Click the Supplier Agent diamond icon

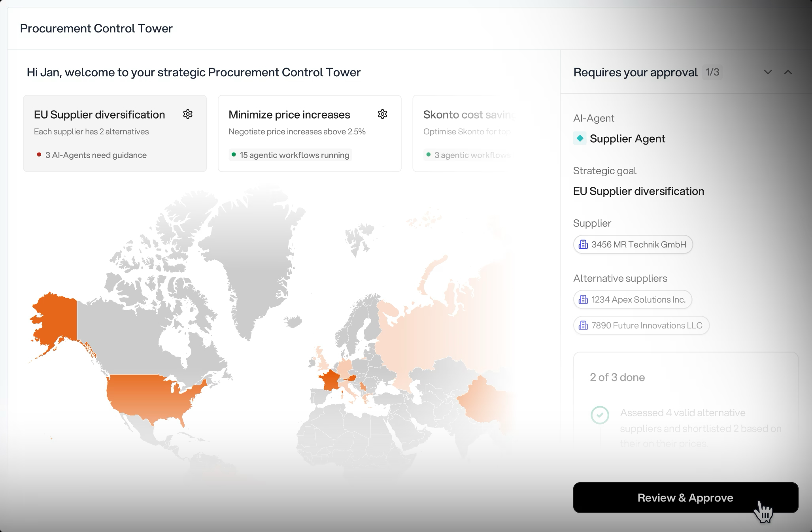pyautogui.click(x=580, y=138)
